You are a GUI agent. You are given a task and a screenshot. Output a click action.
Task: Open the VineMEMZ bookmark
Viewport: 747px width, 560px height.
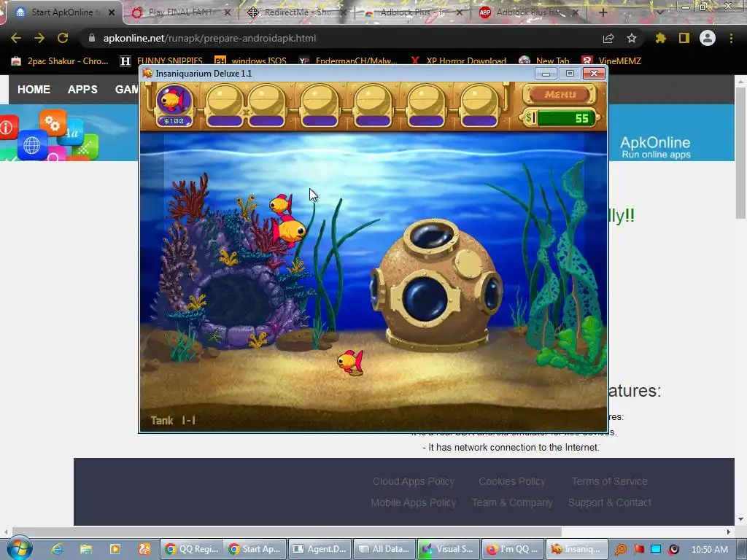click(x=612, y=61)
